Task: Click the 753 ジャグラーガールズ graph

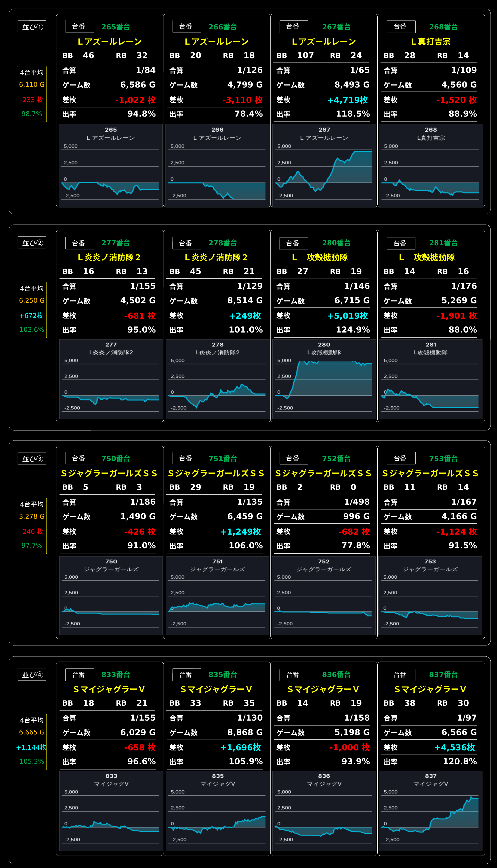Action: (430, 596)
